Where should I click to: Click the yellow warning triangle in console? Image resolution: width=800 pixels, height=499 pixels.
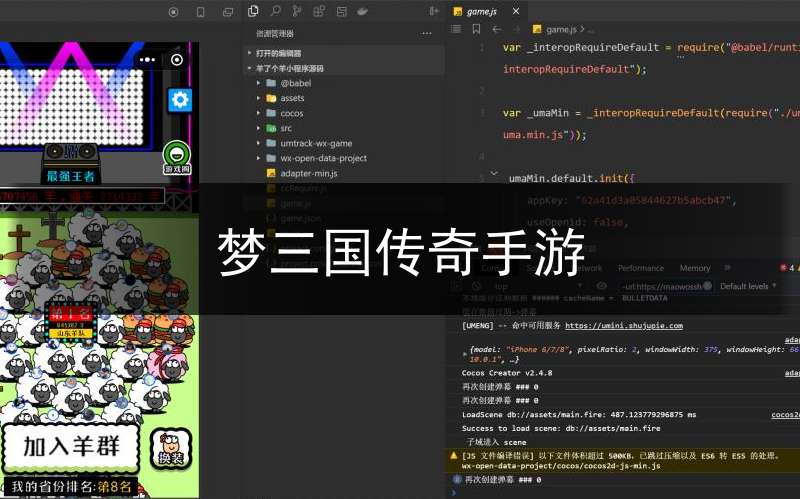[453, 456]
